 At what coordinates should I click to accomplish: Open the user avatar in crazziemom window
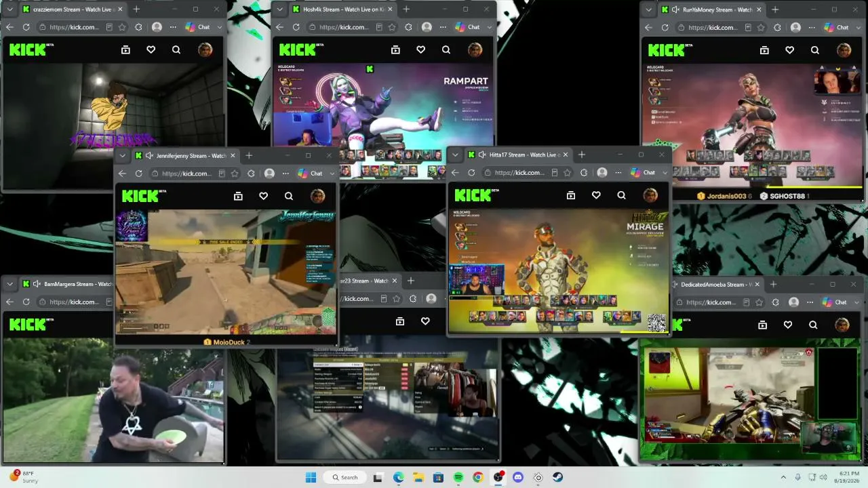[205, 49]
